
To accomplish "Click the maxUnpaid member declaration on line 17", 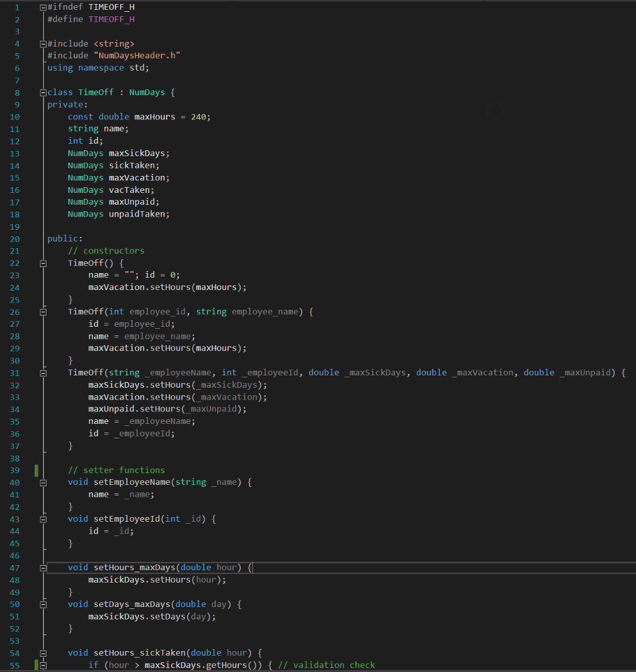I will coord(114,202).
